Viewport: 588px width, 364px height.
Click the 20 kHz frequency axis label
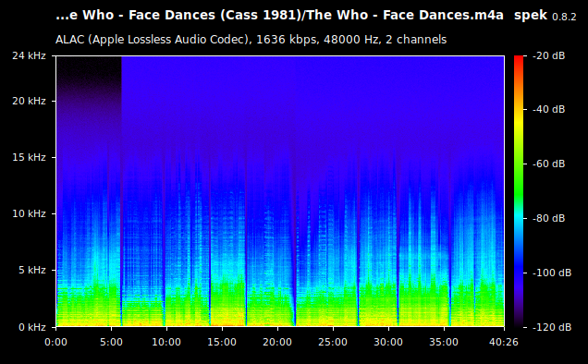(x=29, y=101)
